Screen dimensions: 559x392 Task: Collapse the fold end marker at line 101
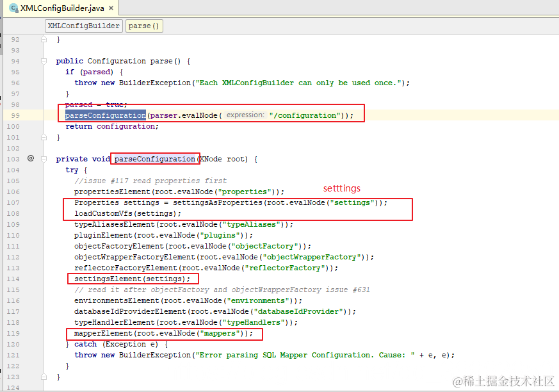click(x=44, y=137)
